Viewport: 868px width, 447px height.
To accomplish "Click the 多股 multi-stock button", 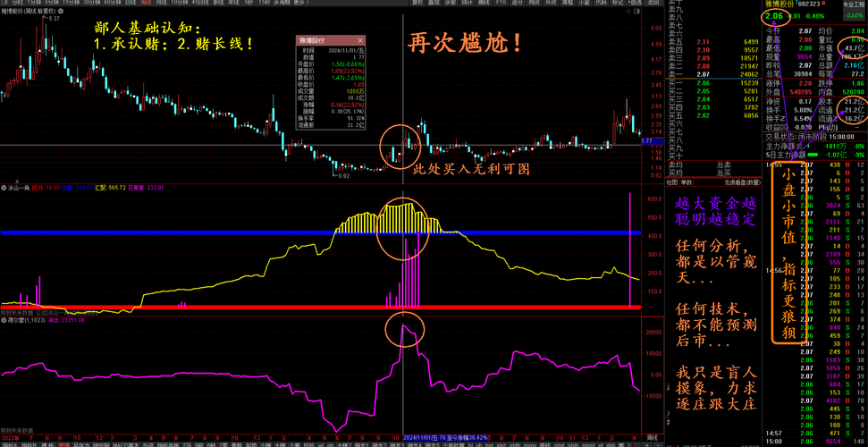I will (x=450, y=3).
